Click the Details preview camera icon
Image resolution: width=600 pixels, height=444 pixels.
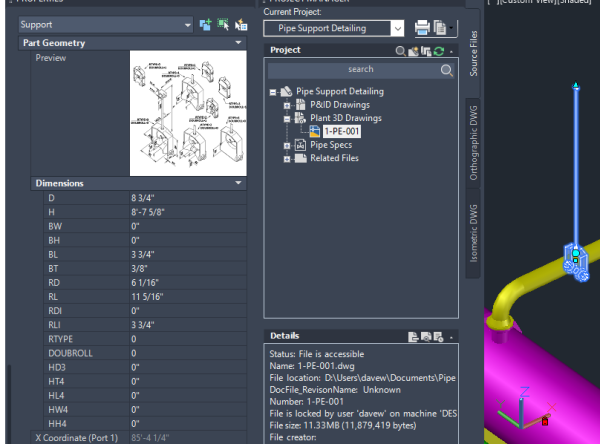click(x=426, y=337)
